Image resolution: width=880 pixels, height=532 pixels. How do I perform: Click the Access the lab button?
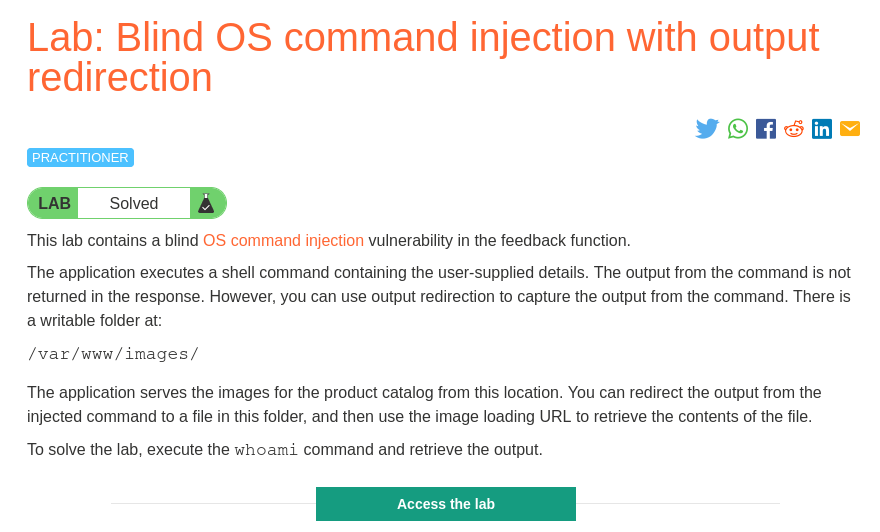446,504
